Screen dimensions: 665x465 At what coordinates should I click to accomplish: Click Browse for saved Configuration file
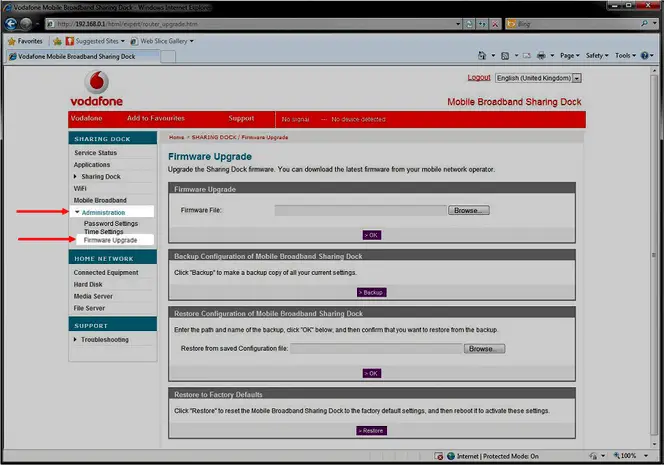click(484, 349)
